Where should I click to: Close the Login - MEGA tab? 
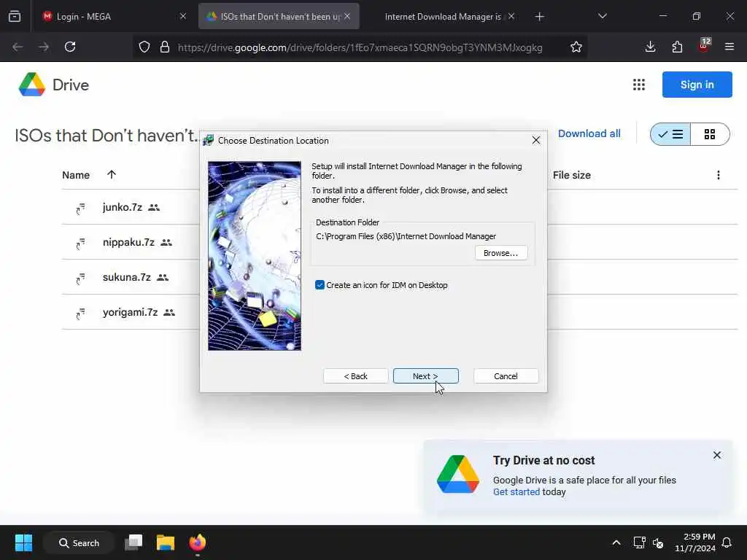coord(183,17)
